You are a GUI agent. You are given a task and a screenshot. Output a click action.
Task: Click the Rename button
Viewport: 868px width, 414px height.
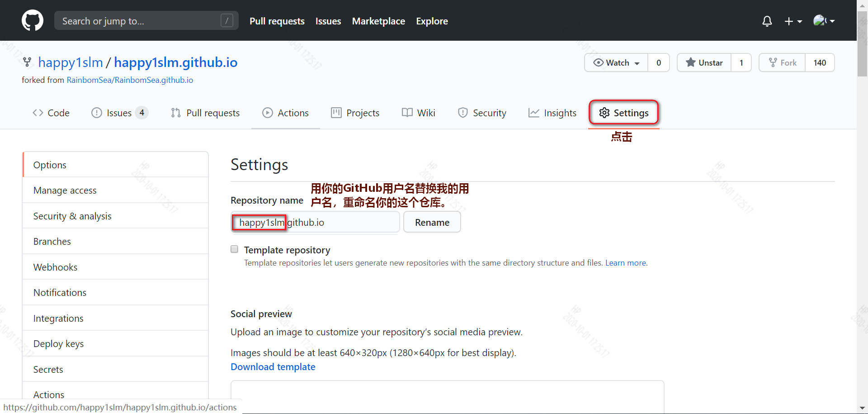[x=432, y=222]
